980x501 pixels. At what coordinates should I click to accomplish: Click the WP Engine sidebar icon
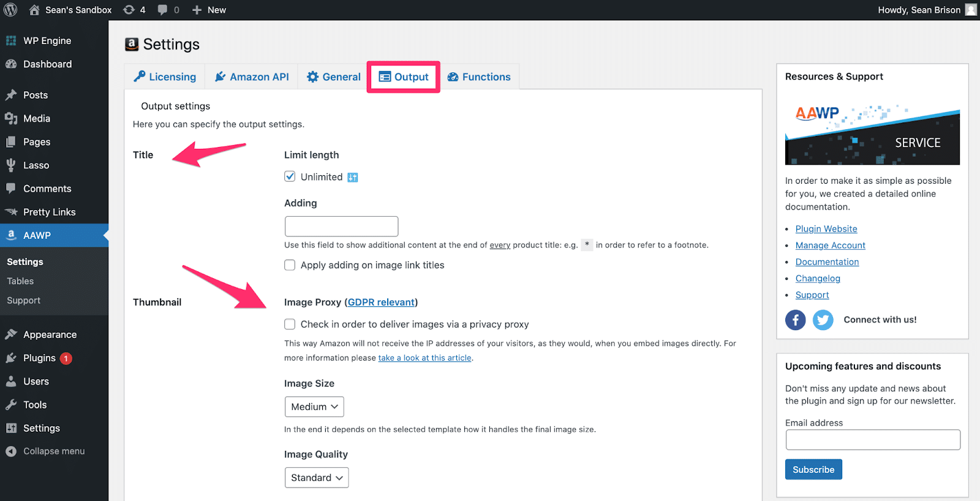(11, 40)
